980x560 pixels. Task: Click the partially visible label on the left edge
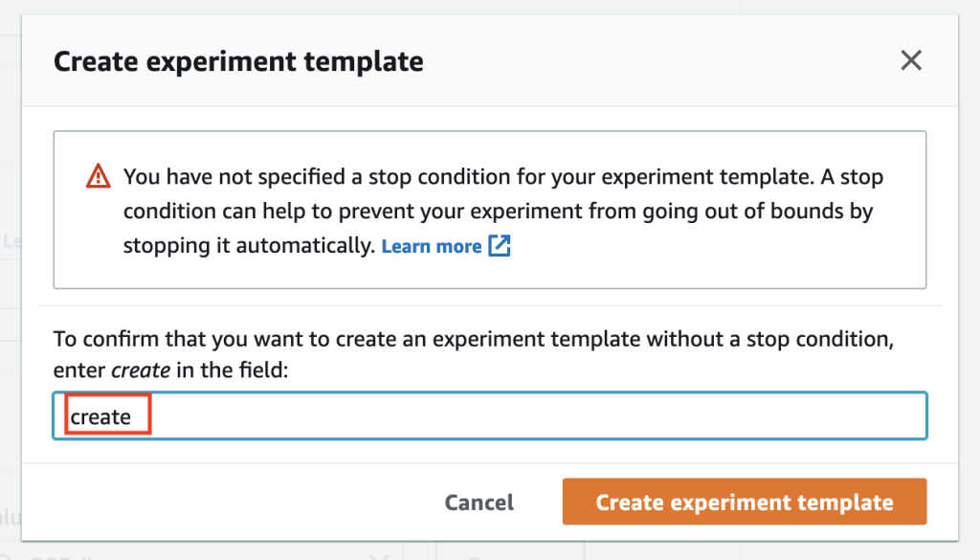pyautogui.click(x=11, y=241)
